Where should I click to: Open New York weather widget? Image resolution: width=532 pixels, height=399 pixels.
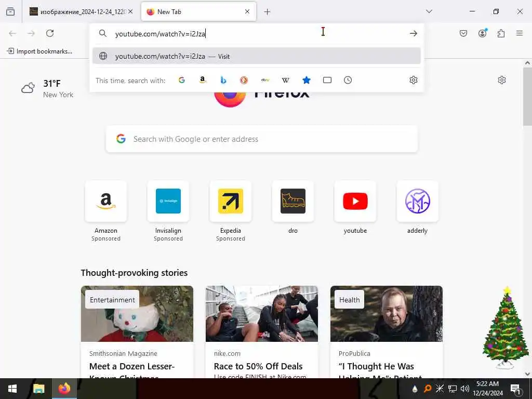click(x=47, y=89)
